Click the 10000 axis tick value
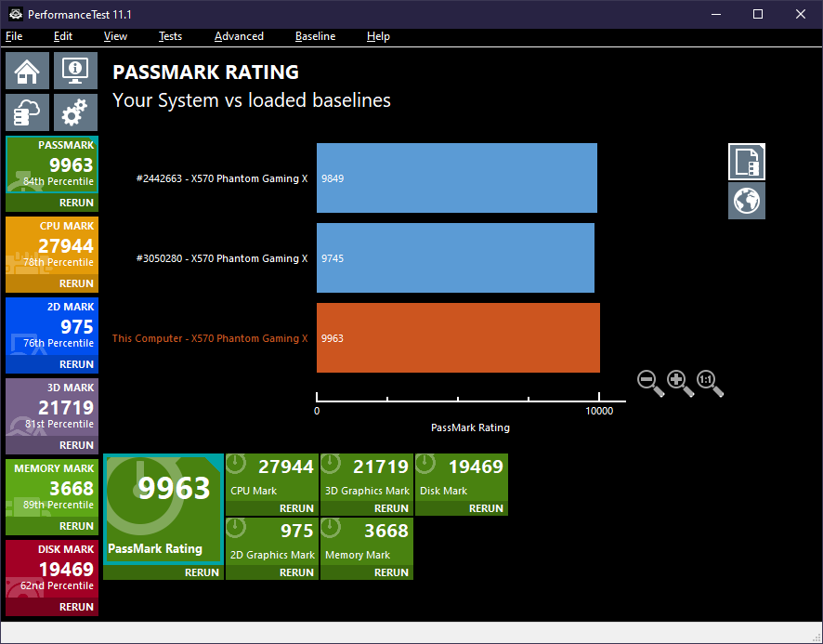This screenshot has height=644, width=823. (x=599, y=411)
